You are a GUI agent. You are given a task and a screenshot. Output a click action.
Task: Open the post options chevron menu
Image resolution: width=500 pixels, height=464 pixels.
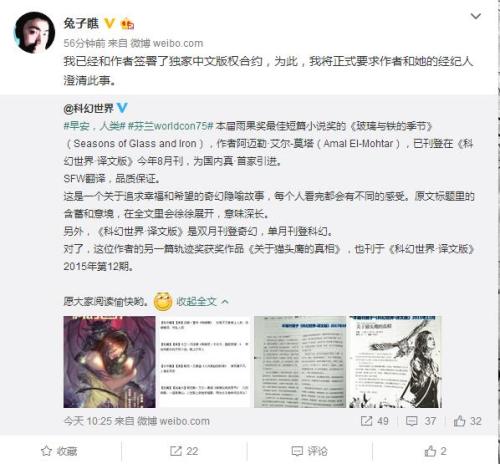pyautogui.click(x=475, y=16)
